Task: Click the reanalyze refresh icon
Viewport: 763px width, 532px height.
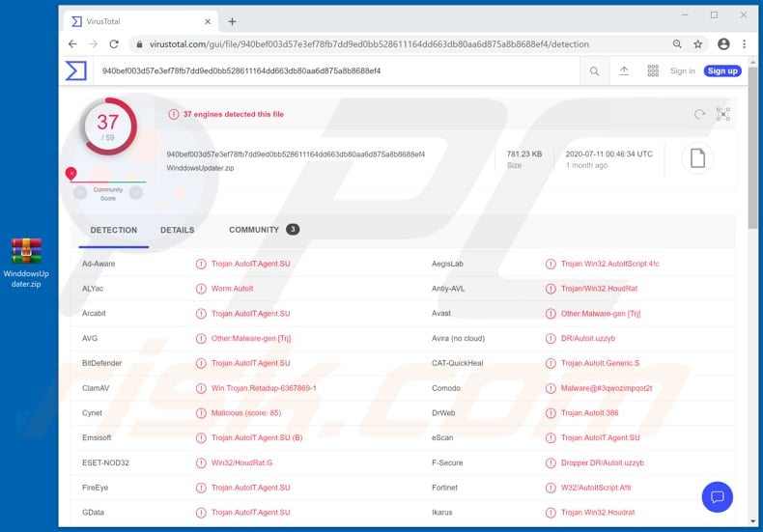Action: coord(699,114)
